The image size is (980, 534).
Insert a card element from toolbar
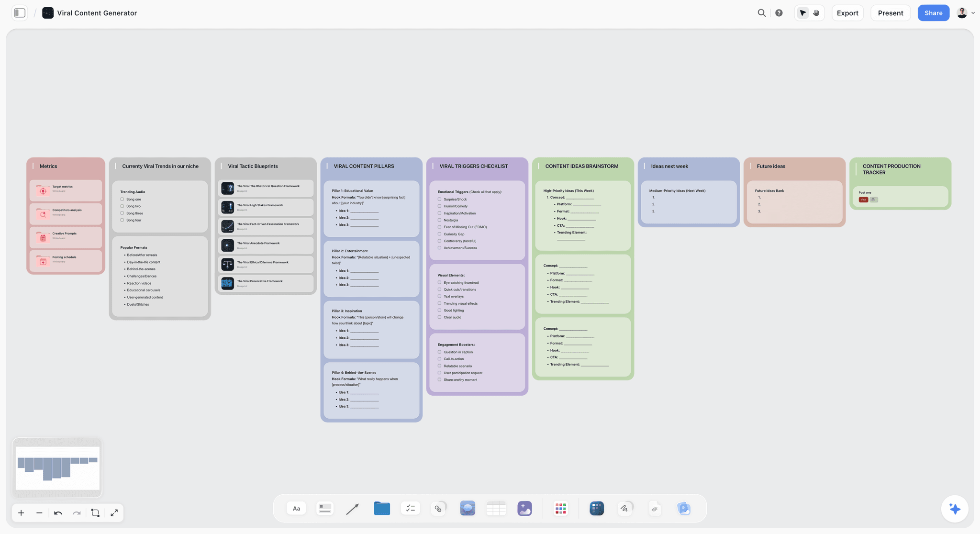[325, 508]
